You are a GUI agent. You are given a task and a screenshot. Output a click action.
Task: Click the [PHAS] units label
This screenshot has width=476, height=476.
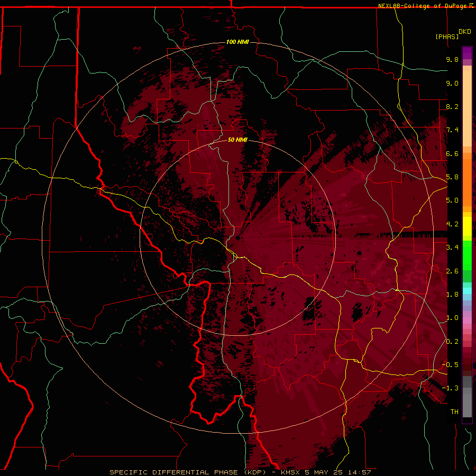pyautogui.click(x=447, y=37)
